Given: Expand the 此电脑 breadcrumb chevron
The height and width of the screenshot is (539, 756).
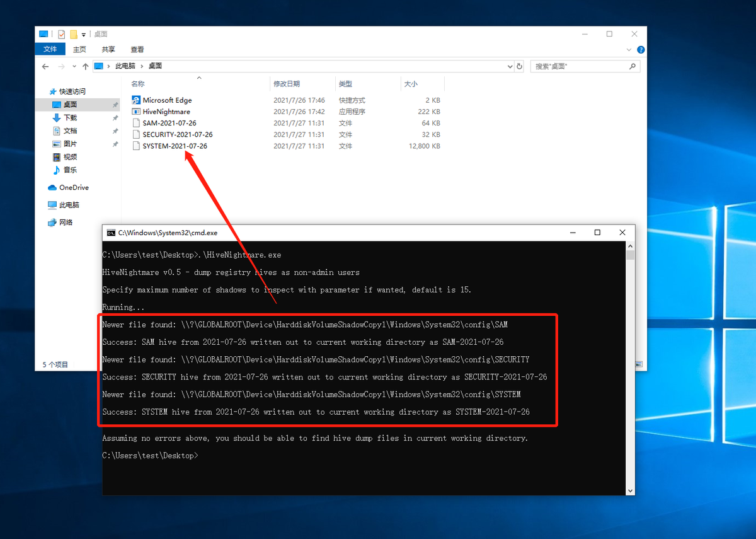Looking at the screenshot, I should (142, 66).
